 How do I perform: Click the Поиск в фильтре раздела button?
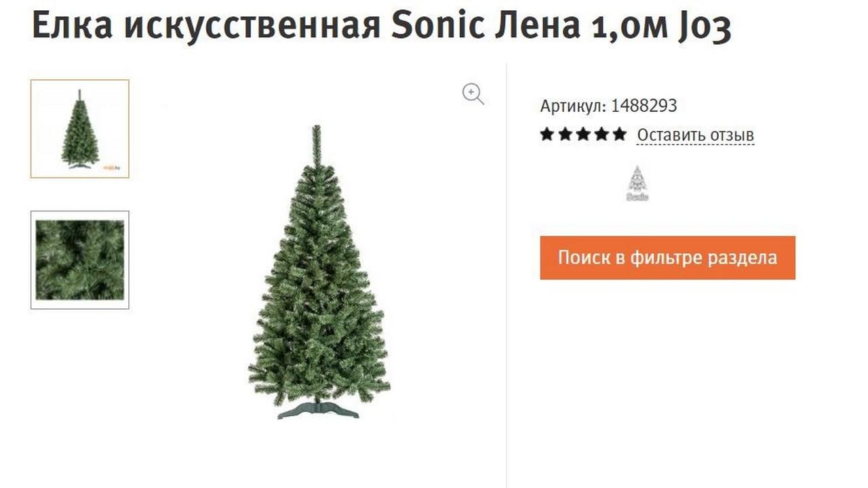pos(667,258)
